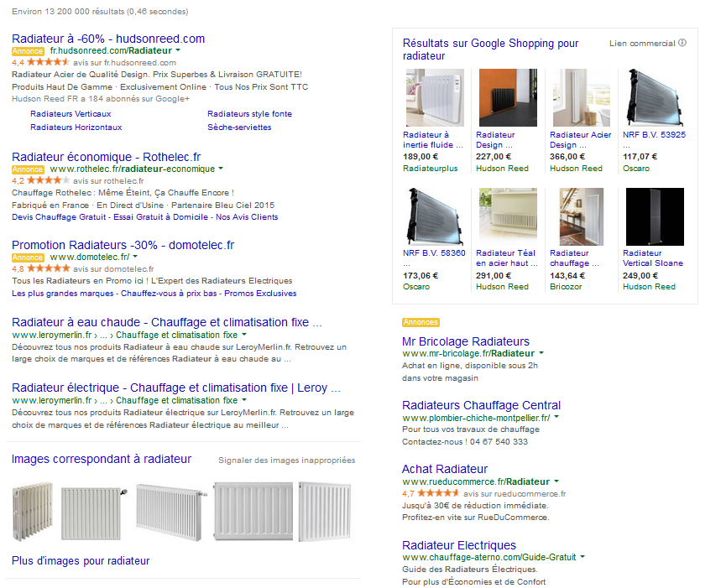Open fifth radiator image in image results

click(x=325, y=512)
